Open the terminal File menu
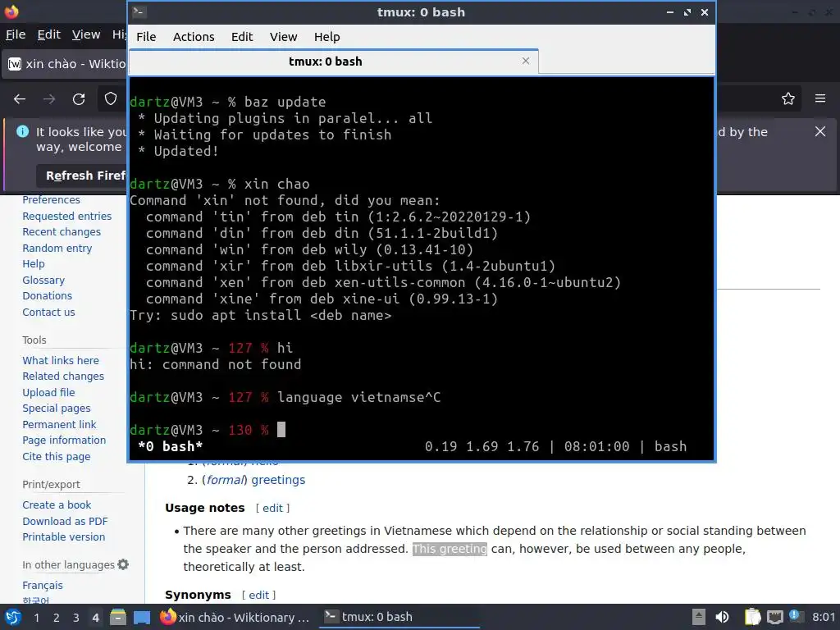This screenshot has height=630, width=840. 146,37
